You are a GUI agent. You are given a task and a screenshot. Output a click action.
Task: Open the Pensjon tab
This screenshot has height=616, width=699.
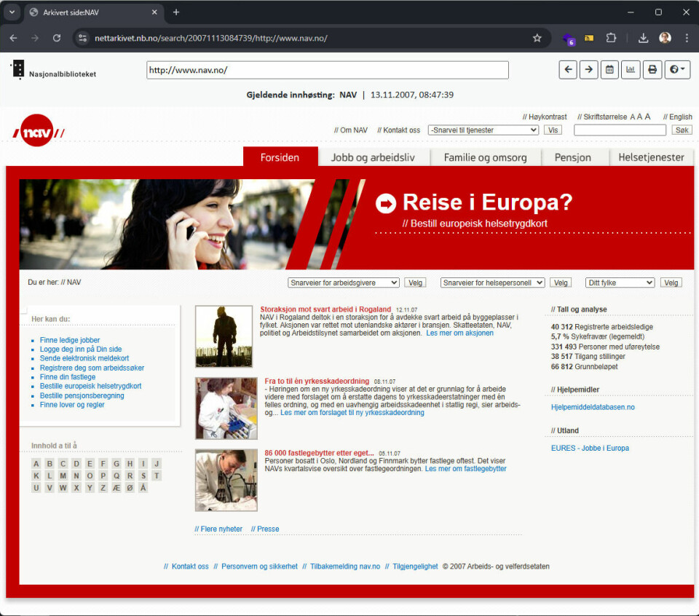573,157
